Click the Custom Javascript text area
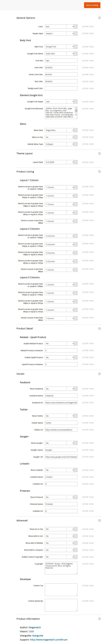Image resolution: width=102 pixels, height=644 pixels. (61, 605)
